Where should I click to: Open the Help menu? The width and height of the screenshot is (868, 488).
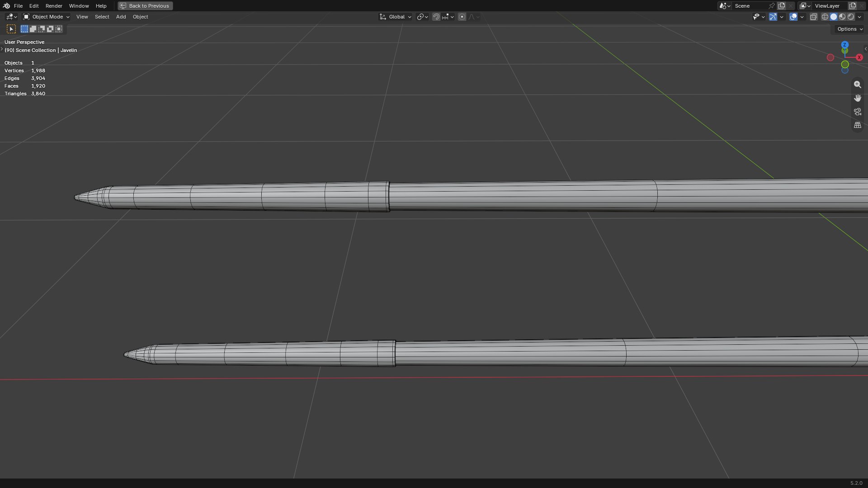(x=101, y=6)
